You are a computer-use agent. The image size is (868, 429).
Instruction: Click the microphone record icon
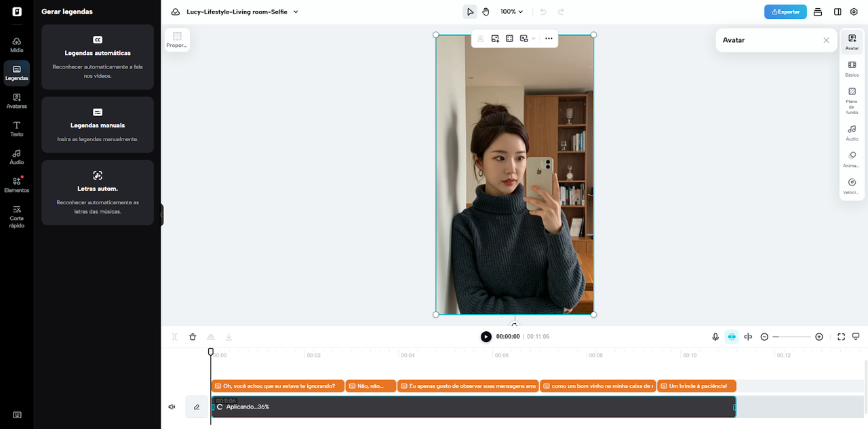point(715,337)
